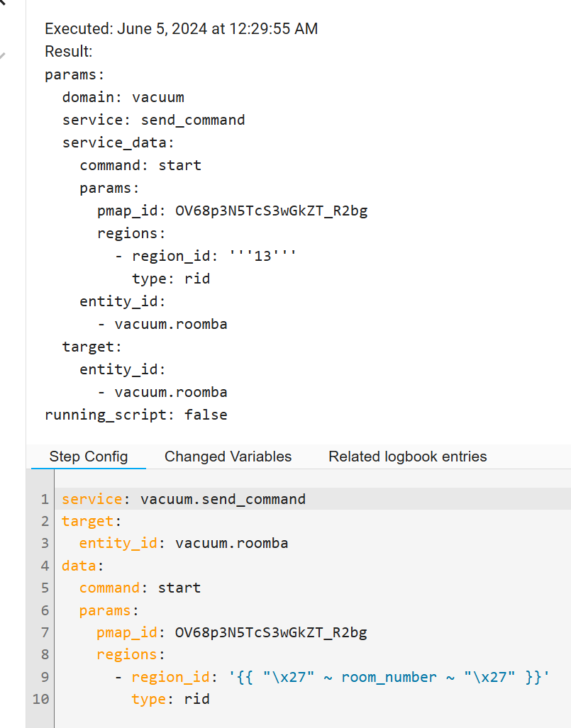Viewport: 571px width, 728px height.
Task: Open the Related logbook entries tab
Action: 407,457
